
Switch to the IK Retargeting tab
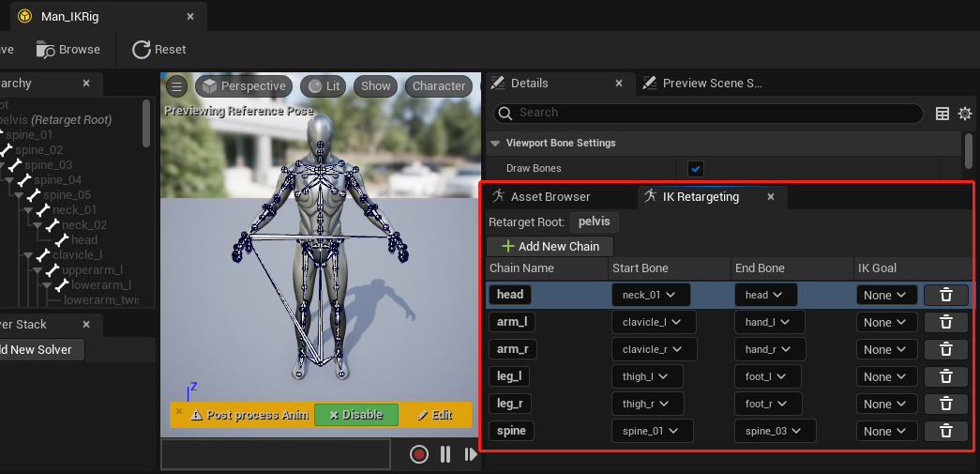point(700,196)
